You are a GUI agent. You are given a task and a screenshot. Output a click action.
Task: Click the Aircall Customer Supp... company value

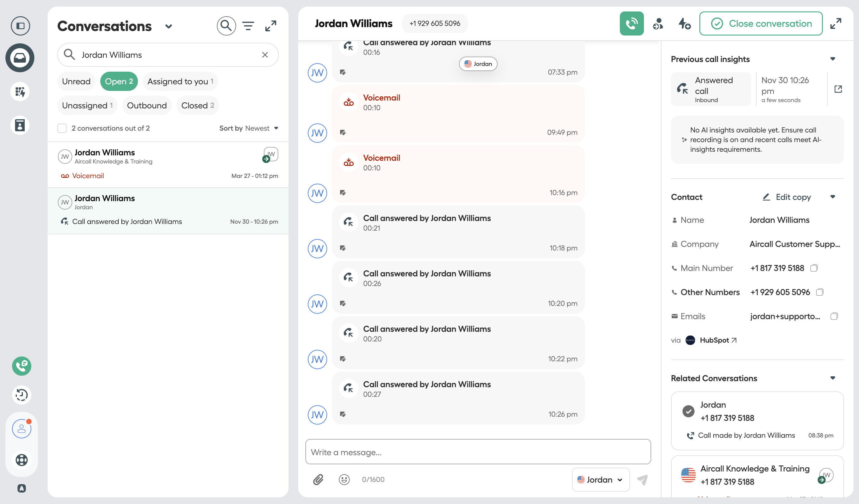tap(795, 244)
